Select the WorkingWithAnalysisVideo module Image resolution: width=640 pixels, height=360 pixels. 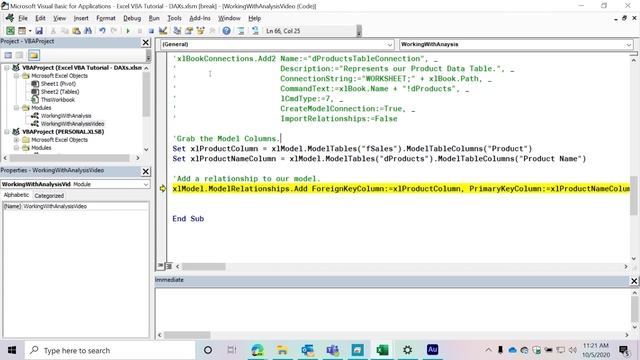[72, 124]
